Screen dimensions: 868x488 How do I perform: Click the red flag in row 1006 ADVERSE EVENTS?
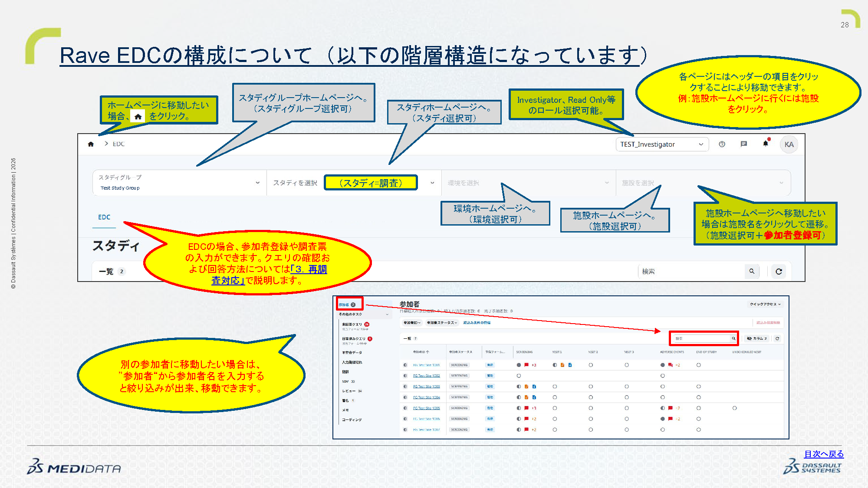pos(671,419)
